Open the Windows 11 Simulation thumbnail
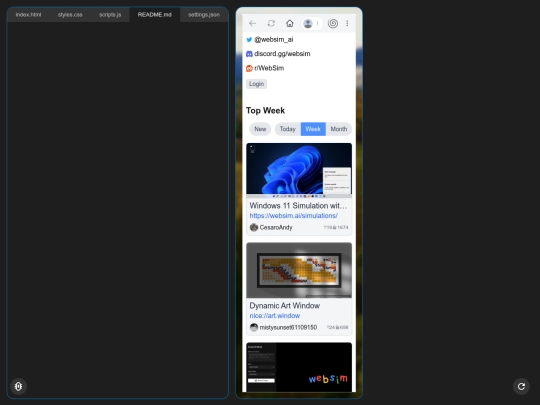Viewport: 540px width, 405px height. [299, 170]
